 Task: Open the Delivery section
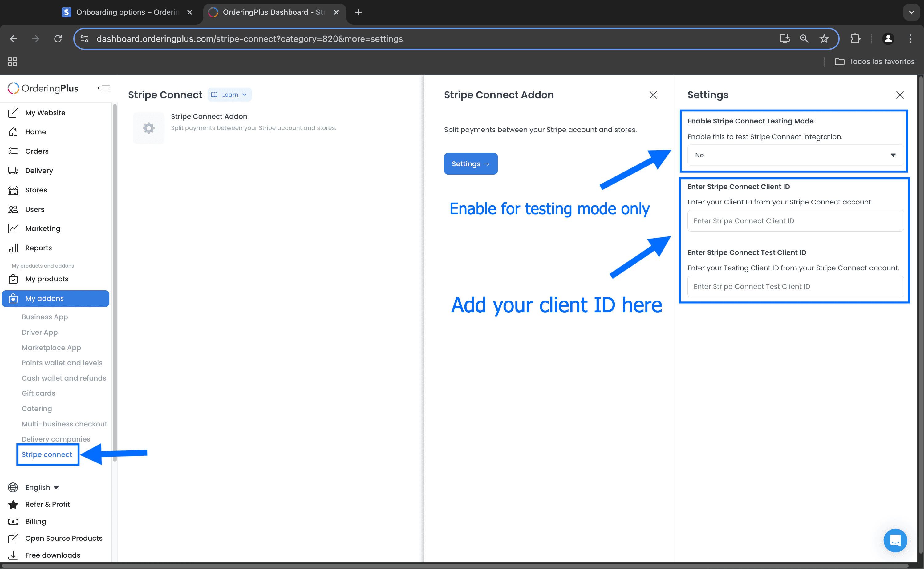coord(39,171)
